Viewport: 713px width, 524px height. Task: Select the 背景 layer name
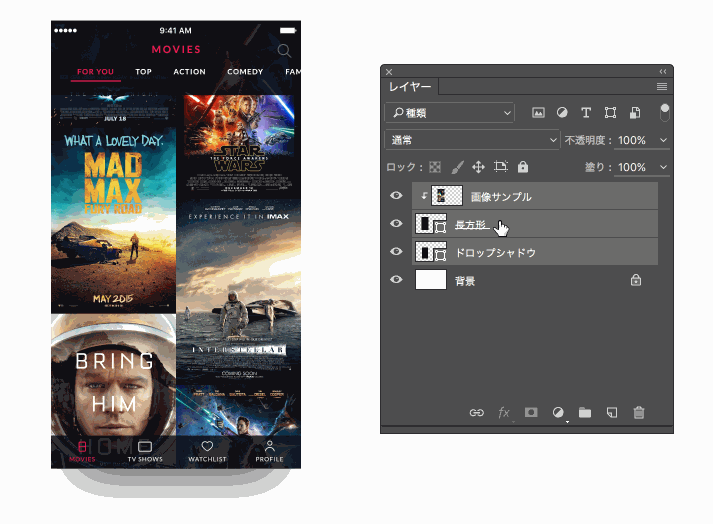465,281
